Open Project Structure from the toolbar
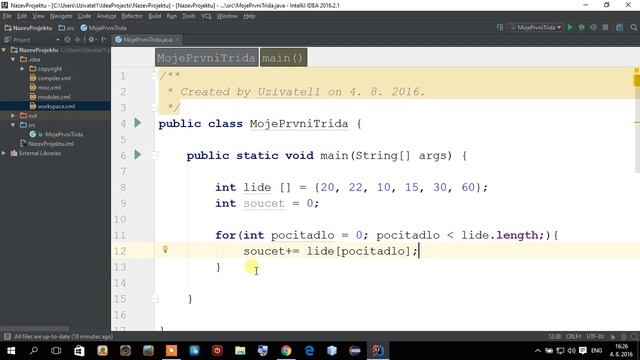Viewport: 640px width, 360px height. pyautogui.click(x=620, y=27)
